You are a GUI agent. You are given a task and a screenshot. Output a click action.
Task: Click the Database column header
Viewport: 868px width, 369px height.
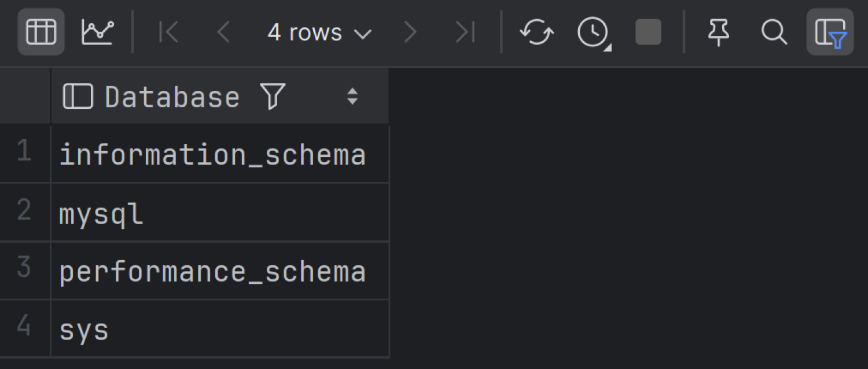[x=172, y=96]
